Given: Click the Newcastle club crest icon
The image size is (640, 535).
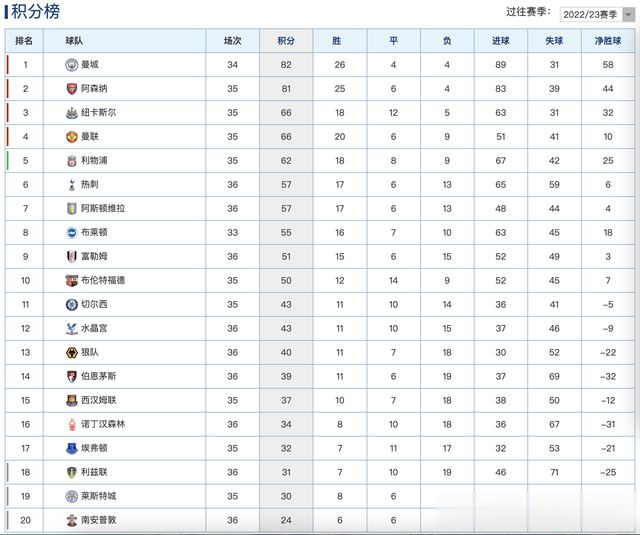Looking at the screenshot, I should [71, 113].
